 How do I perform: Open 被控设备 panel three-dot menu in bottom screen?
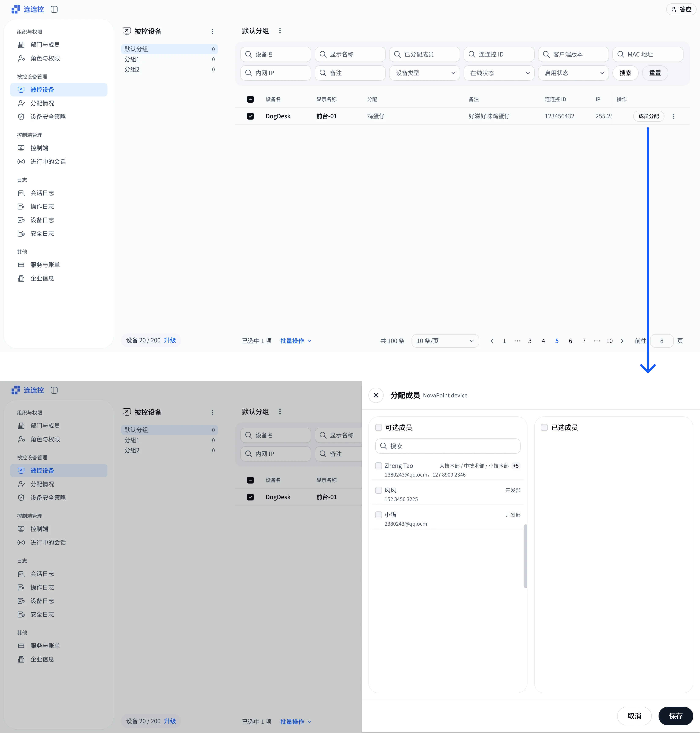pos(212,412)
